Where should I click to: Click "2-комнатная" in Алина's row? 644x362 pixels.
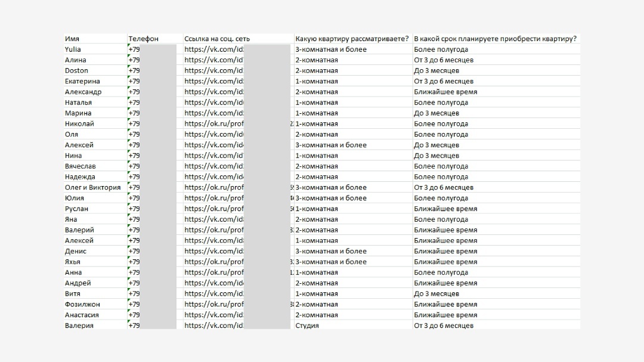tap(317, 60)
